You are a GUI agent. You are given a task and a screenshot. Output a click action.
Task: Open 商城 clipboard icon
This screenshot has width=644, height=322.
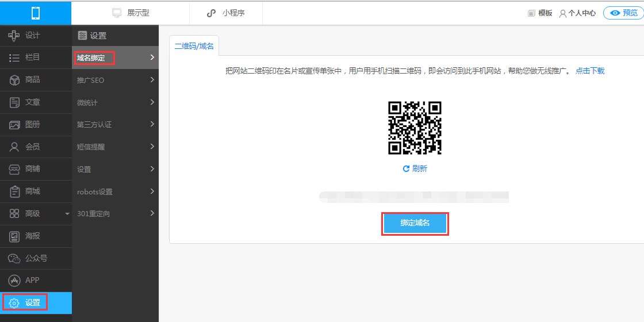pos(14,191)
